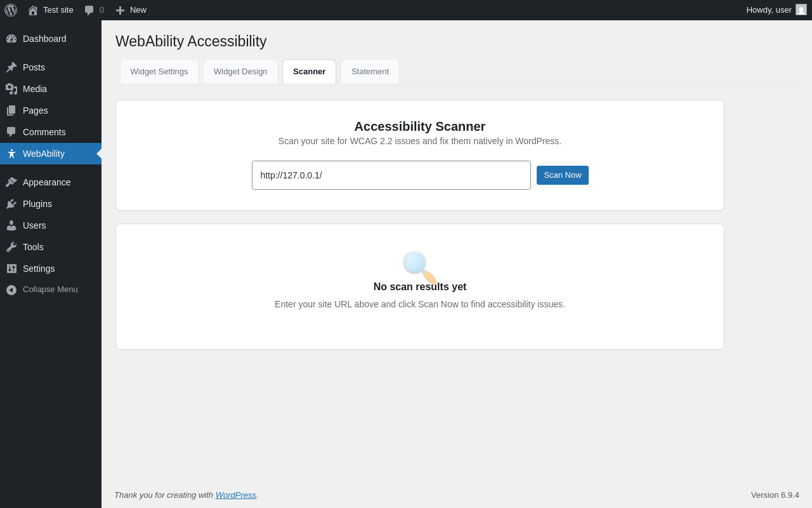Open the Users menu label
812x508 pixels.
34,225
